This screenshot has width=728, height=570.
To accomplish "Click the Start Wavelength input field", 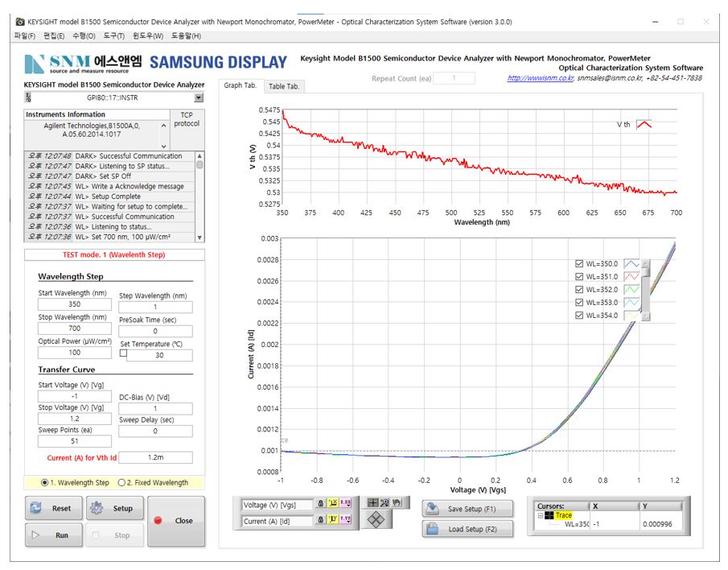I will coord(74,305).
